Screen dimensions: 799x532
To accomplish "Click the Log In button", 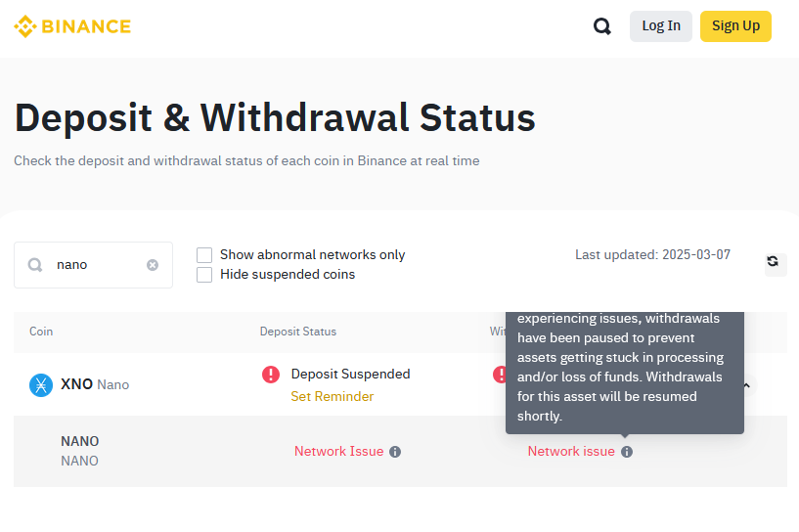I will (x=661, y=26).
